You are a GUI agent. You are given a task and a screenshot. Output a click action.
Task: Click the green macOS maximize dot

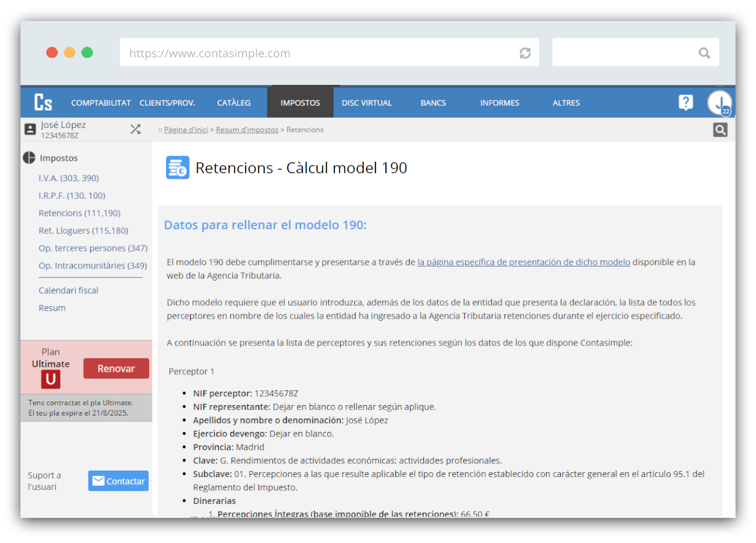pos(87,53)
